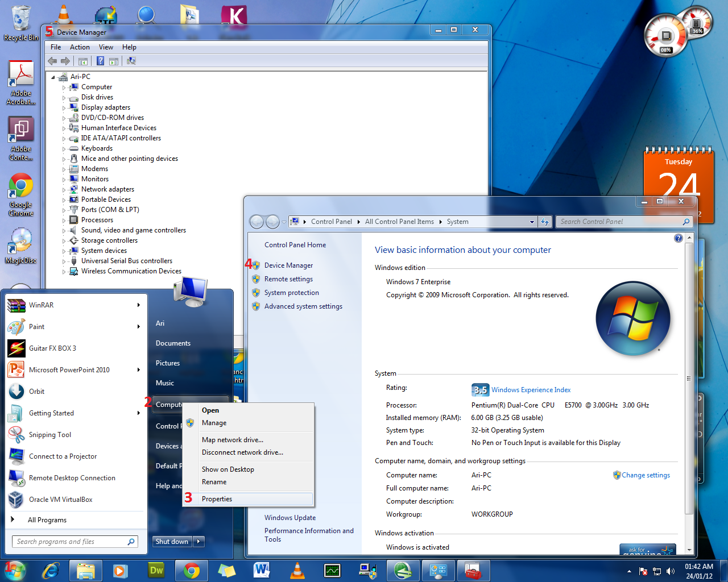
Task: Select Map network drive context entry
Action: (x=248, y=440)
